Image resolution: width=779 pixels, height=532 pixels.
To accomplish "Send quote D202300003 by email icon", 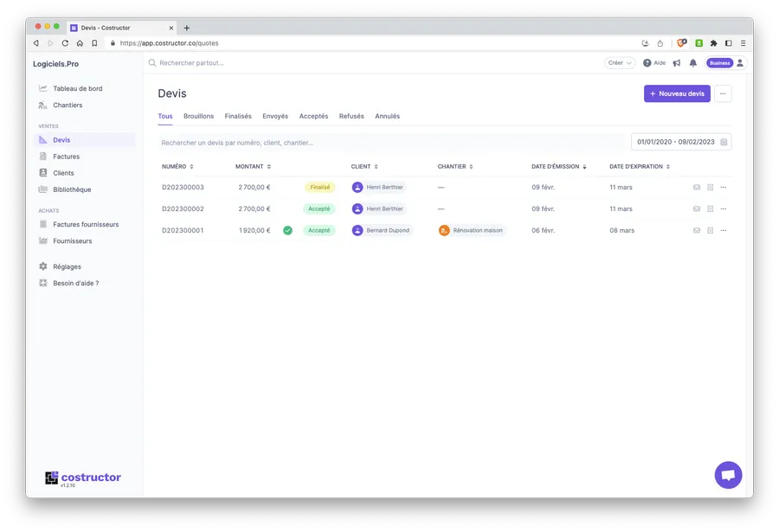I will (x=697, y=187).
